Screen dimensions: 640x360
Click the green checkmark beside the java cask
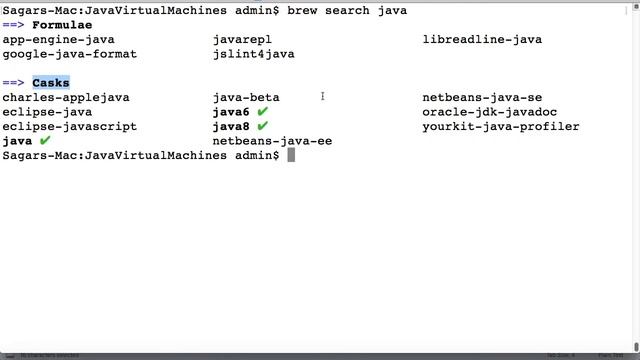[45, 140]
